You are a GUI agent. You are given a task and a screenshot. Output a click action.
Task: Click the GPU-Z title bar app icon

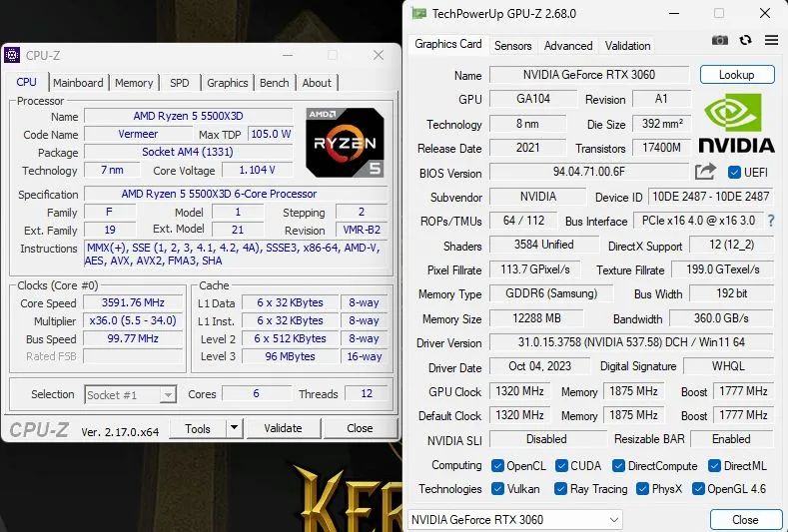click(419, 13)
